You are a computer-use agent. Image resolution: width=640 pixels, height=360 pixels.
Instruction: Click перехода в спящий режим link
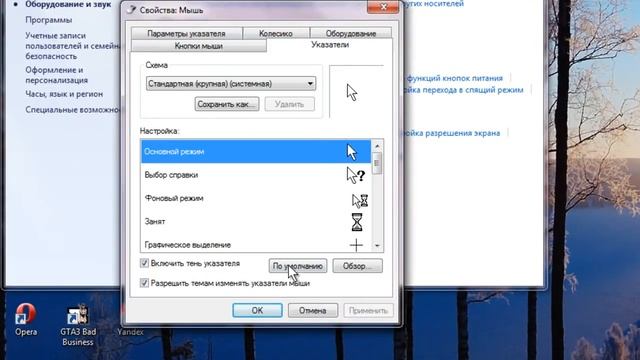tap(463, 90)
